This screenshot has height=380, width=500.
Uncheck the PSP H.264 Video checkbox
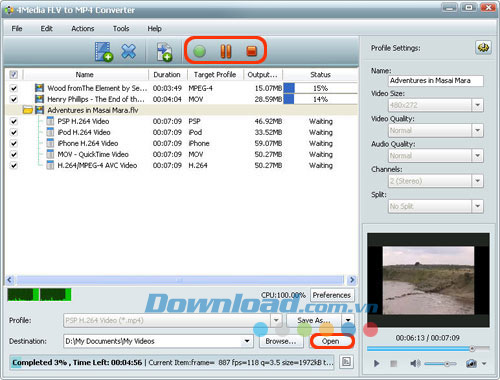click(x=14, y=121)
